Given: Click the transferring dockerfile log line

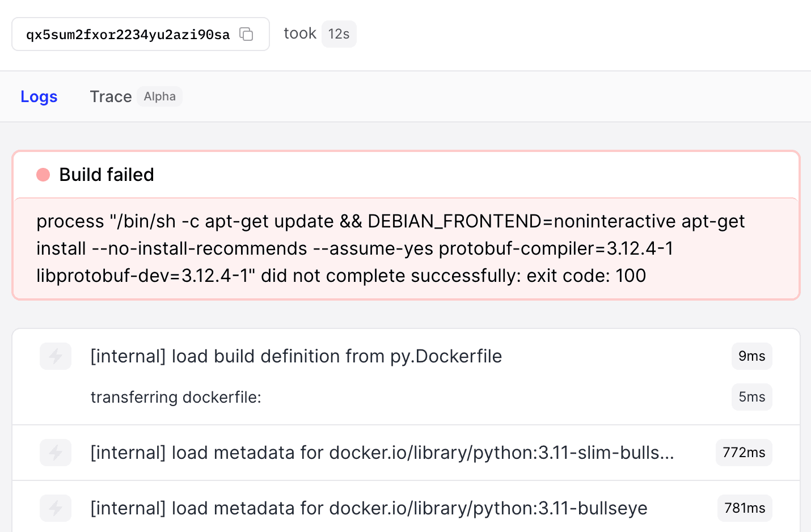Looking at the screenshot, I should click(176, 397).
